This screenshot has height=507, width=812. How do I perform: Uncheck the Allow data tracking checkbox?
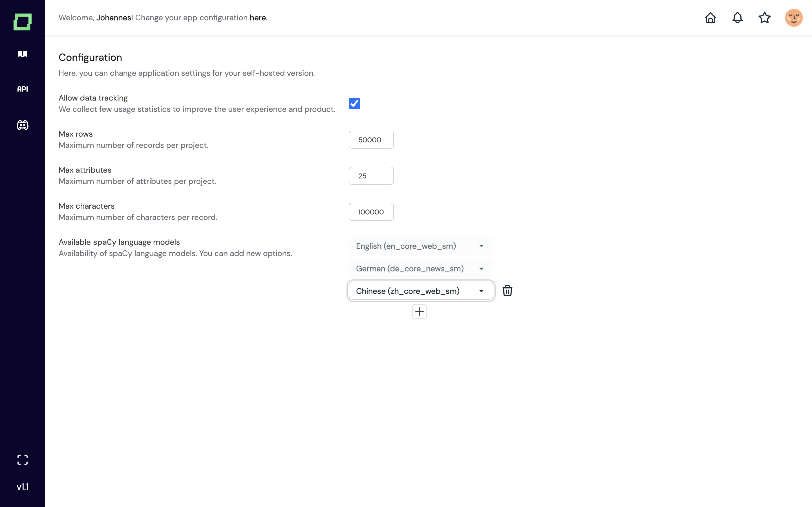point(354,104)
